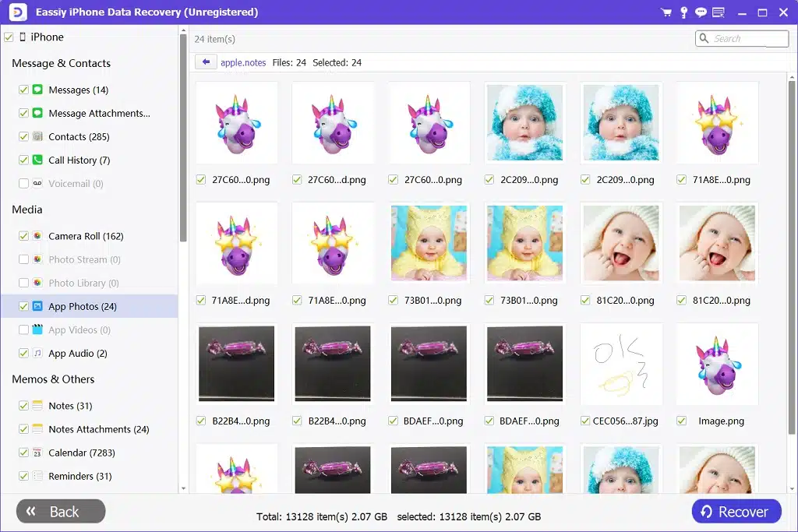Viewport: 798px width, 532px height.
Task: Focus the Search input field
Action: (x=748, y=38)
